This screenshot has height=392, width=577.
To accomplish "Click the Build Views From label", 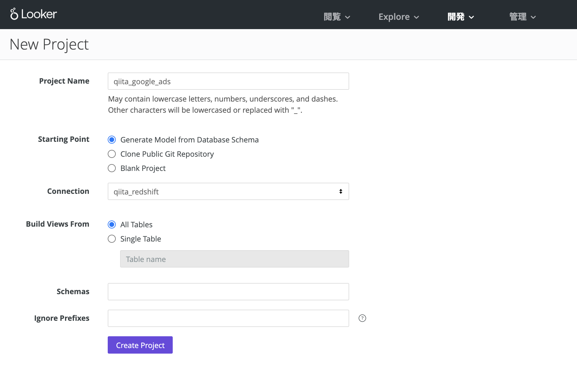I will click(58, 224).
